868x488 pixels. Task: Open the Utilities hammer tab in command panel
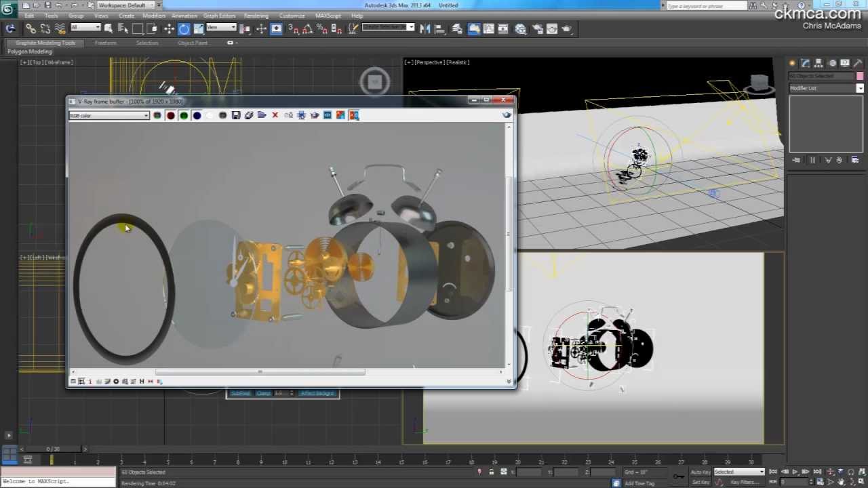[858, 63]
